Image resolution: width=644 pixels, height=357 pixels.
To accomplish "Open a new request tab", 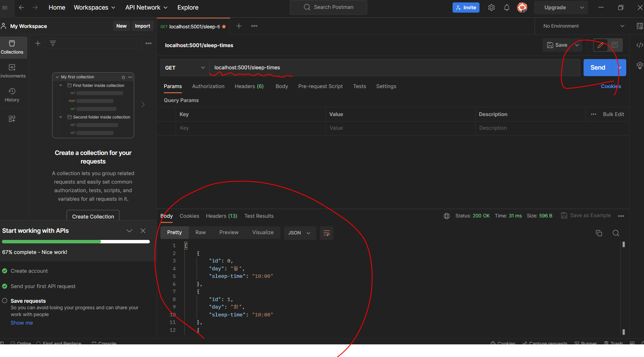I will [x=239, y=26].
